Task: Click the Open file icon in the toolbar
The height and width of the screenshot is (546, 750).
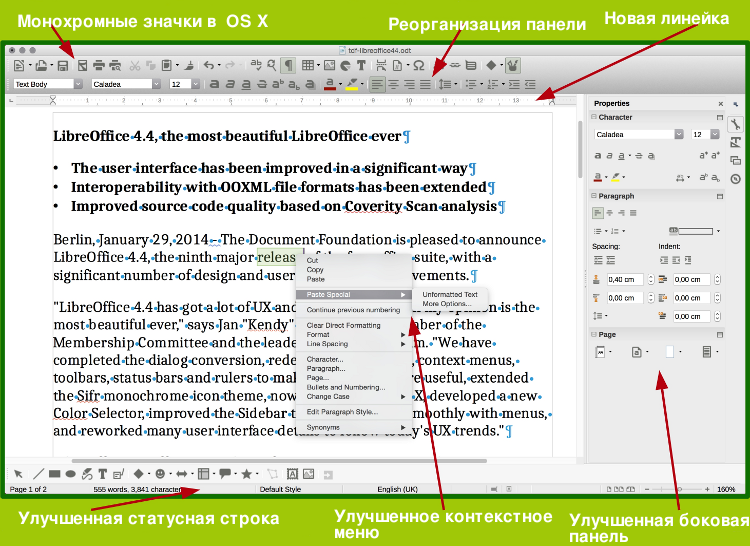Action: (x=42, y=66)
